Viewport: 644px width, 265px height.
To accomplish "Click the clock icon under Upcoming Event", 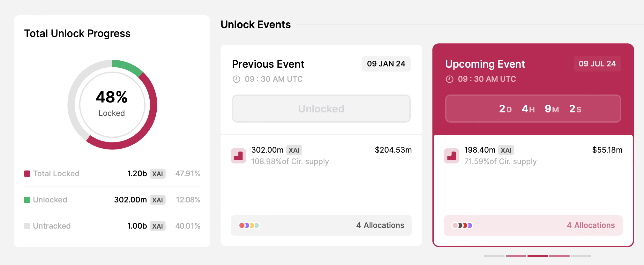I will 449,79.
